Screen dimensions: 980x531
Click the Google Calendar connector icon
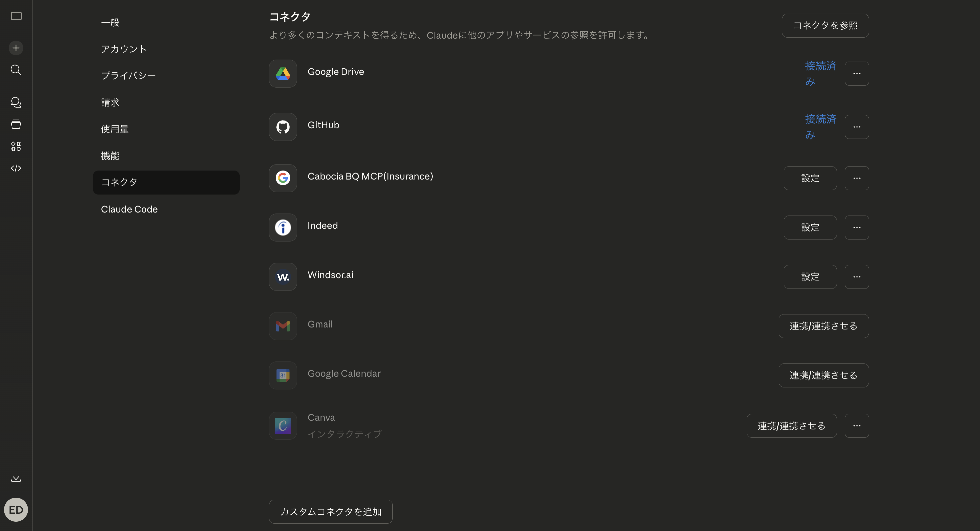point(282,375)
